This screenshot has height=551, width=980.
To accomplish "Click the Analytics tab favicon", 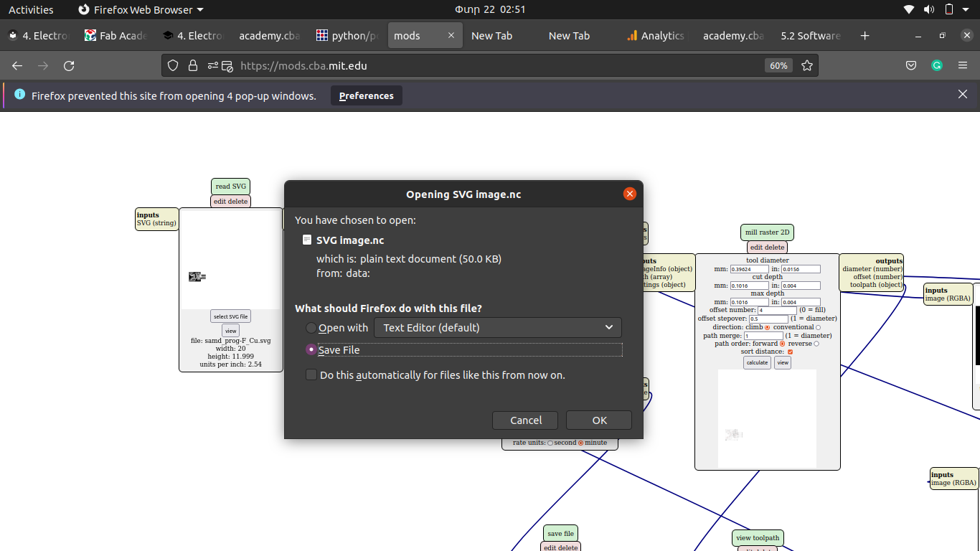I will click(632, 35).
